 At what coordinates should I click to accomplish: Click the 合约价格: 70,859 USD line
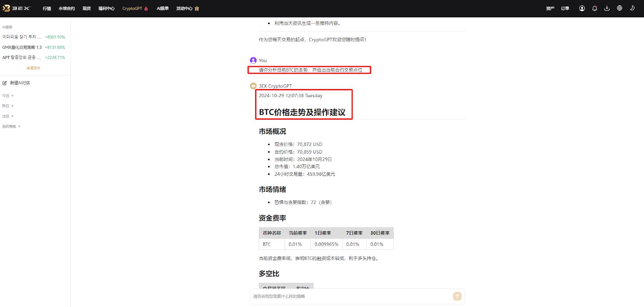point(298,152)
